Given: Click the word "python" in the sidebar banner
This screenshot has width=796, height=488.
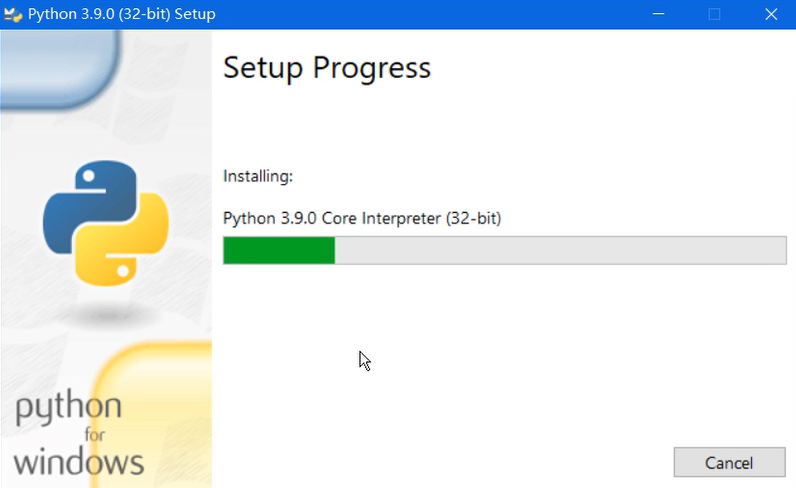Looking at the screenshot, I should pyautogui.click(x=68, y=409).
